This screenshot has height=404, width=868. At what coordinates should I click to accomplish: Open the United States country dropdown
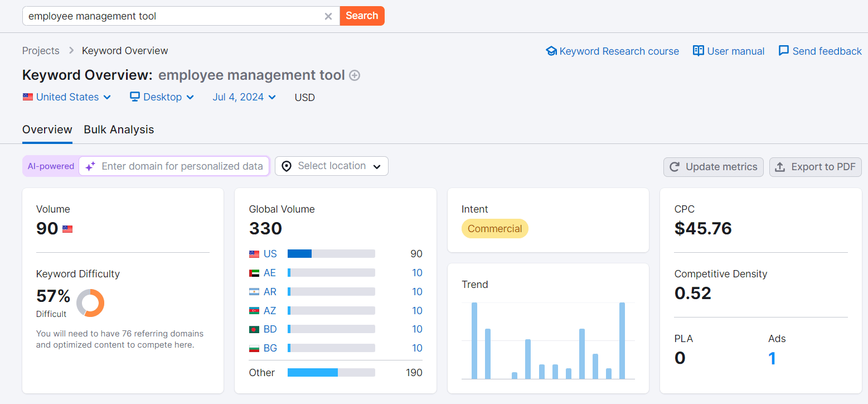click(67, 97)
